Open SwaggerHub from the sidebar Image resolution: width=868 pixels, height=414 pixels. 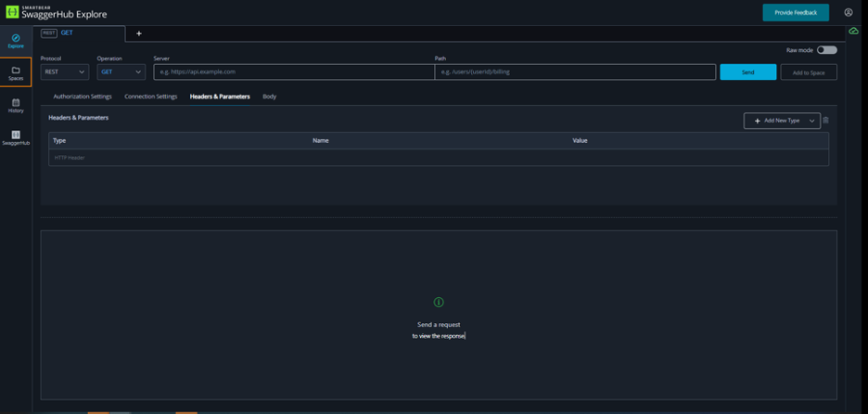[16, 137]
